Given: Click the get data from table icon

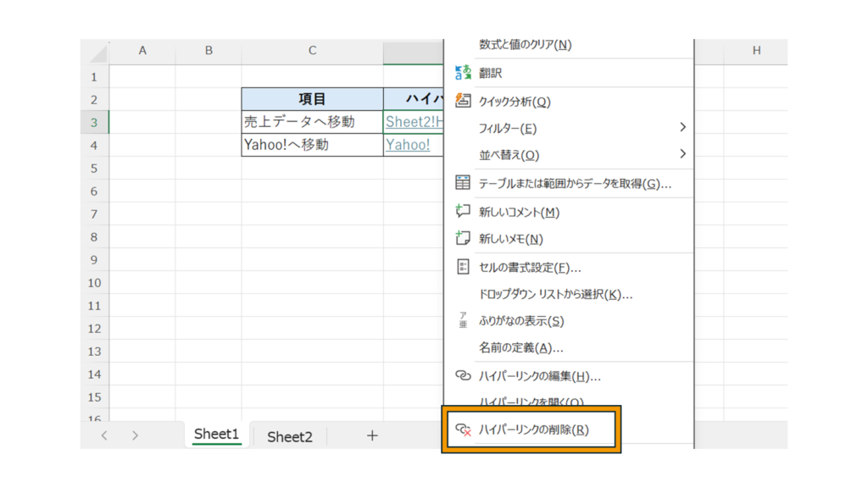Looking at the screenshot, I should pyautogui.click(x=463, y=183).
